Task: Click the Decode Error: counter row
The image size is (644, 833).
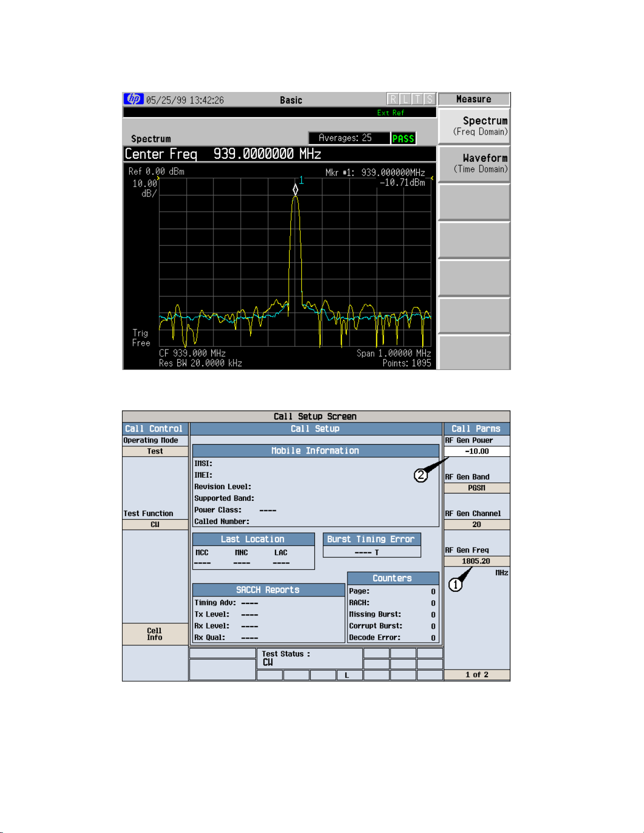Action: click(393, 637)
